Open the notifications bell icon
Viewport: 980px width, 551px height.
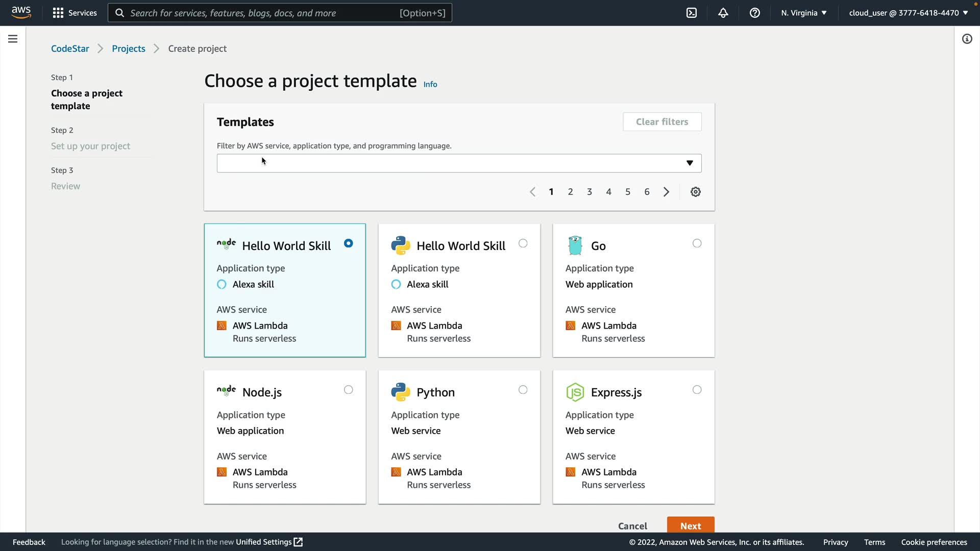coord(723,13)
